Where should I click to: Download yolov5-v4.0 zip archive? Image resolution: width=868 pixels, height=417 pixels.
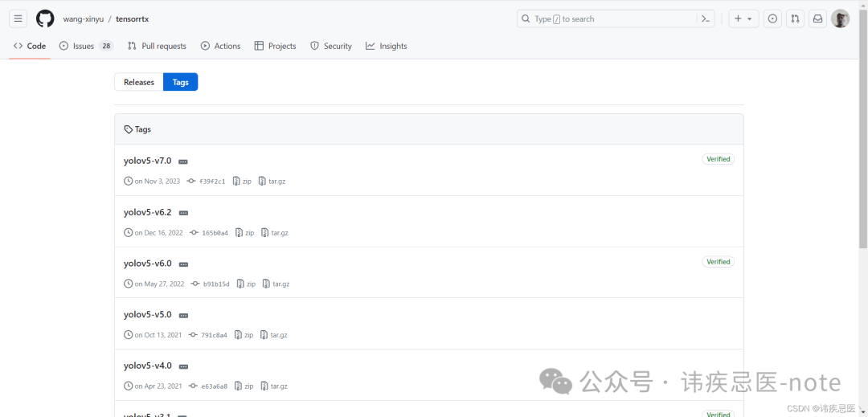[x=244, y=386]
